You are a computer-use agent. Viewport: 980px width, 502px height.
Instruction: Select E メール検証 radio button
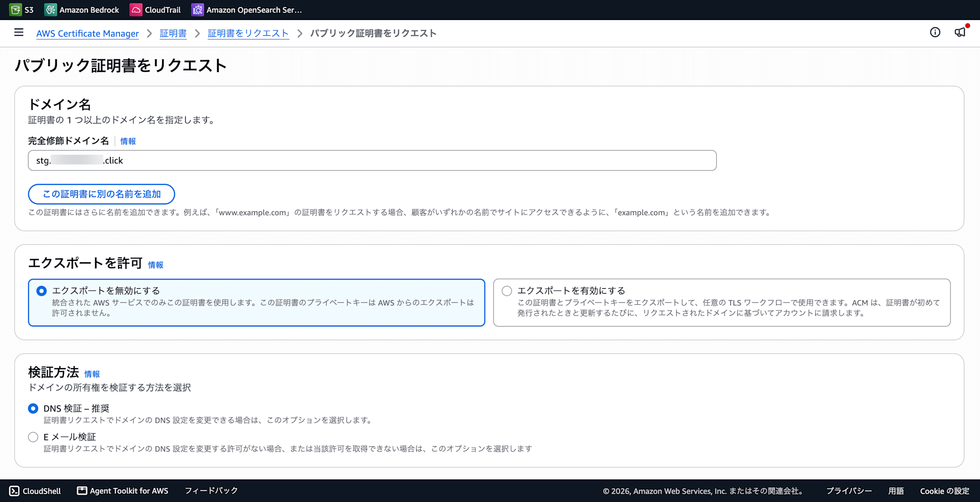33,437
